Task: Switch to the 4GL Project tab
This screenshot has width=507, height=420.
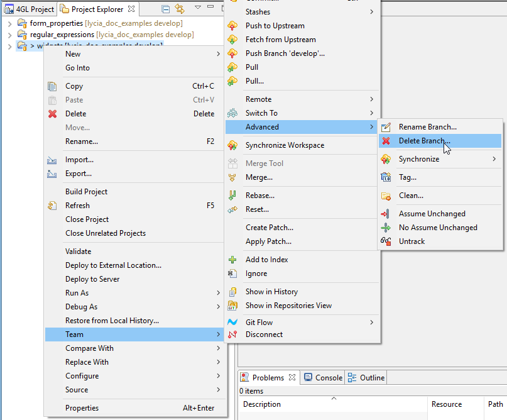Action: pos(30,9)
